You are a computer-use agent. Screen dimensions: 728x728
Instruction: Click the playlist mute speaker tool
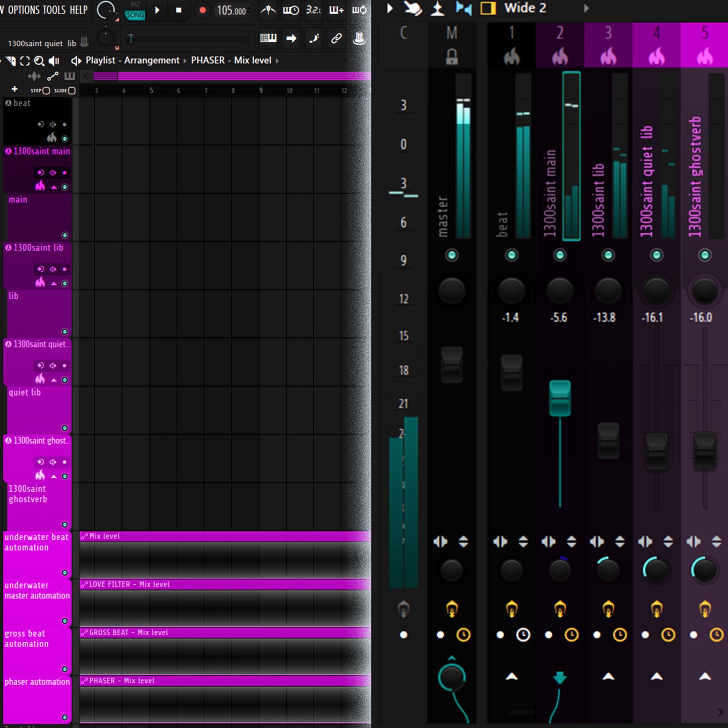point(54,61)
